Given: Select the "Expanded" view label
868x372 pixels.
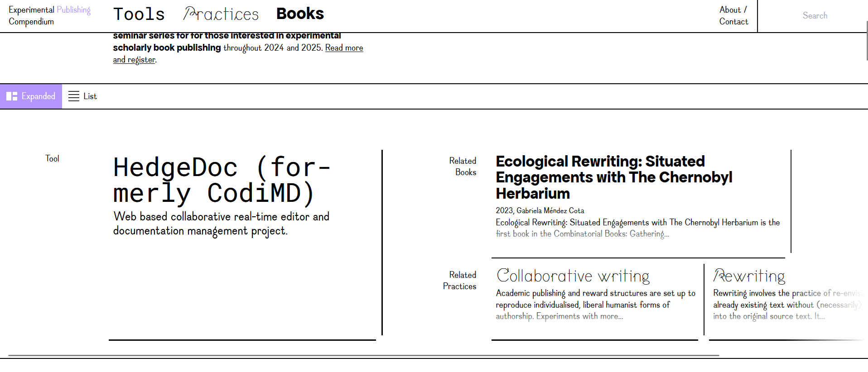Looking at the screenshot, I should coord(39,96).
